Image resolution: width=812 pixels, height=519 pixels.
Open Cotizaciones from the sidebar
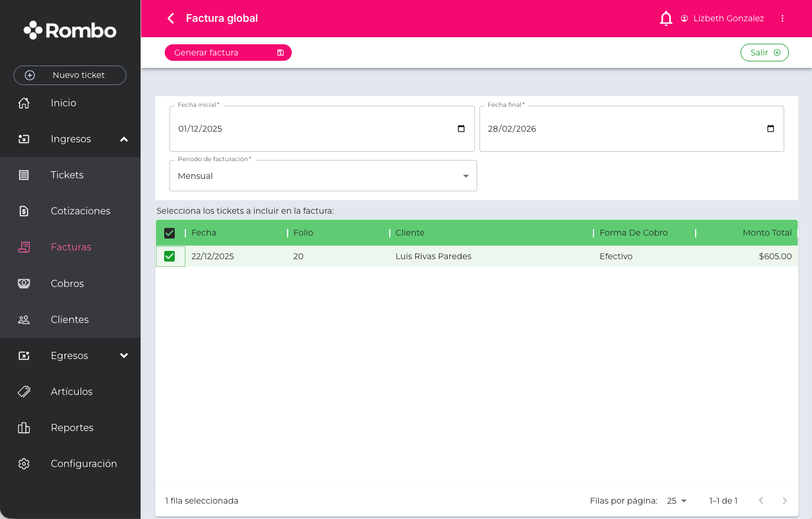[80, 211]
